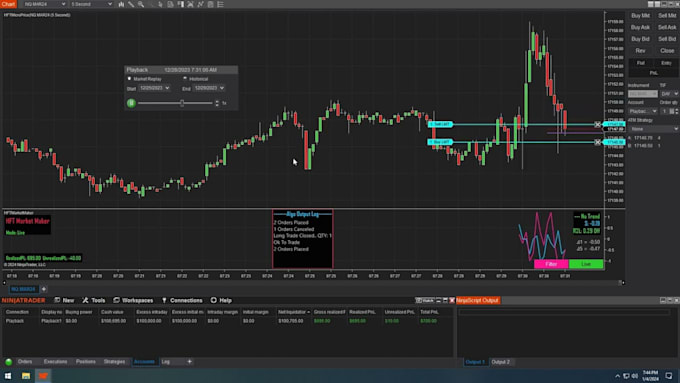680x383 pixels.
Task: Click the green connection status indicator
Action: coord(8,362)
